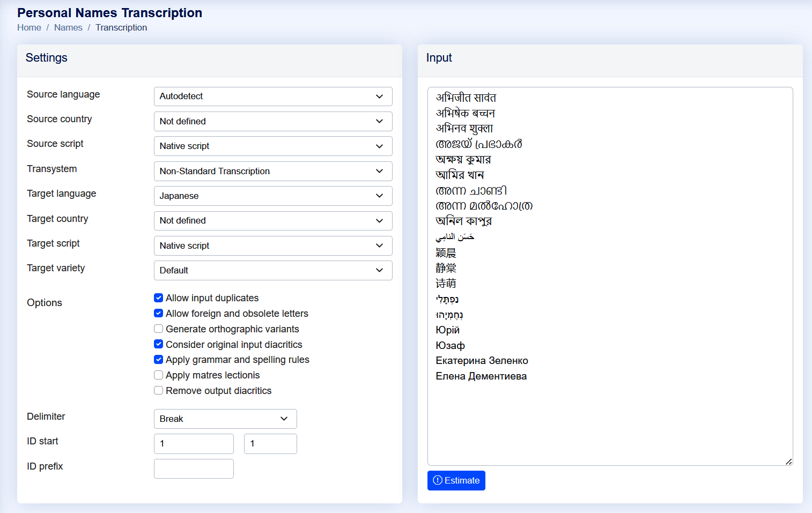Choose a Transystem from the dropdown

pyautogui.click(x=273, y=171)
